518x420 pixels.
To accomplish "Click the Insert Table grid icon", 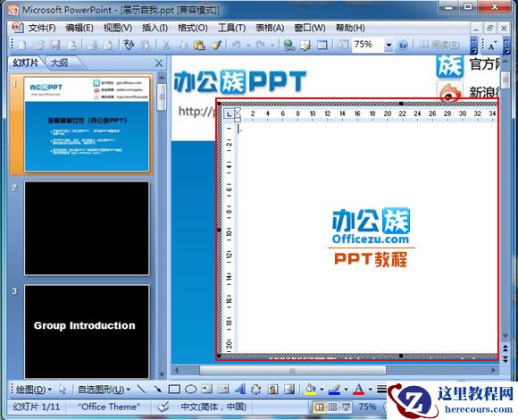I will (322, 45).
